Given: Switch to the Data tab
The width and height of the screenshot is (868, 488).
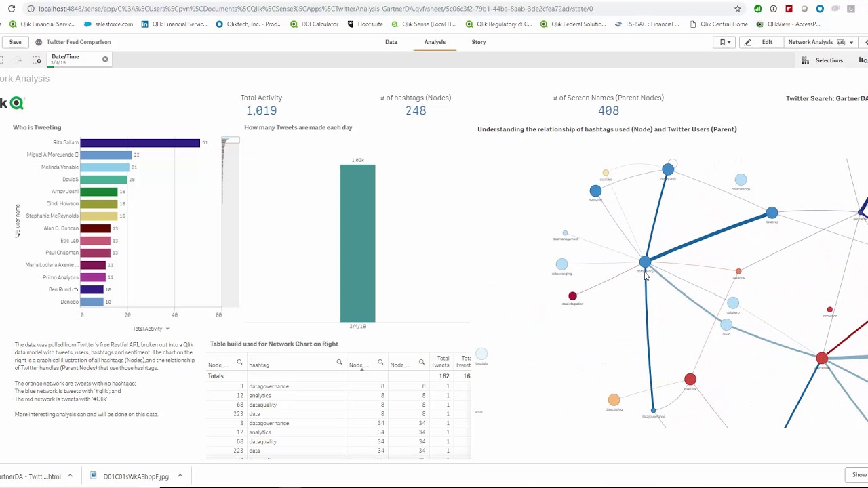Looking at the screenshot, I should click(391, 42).
